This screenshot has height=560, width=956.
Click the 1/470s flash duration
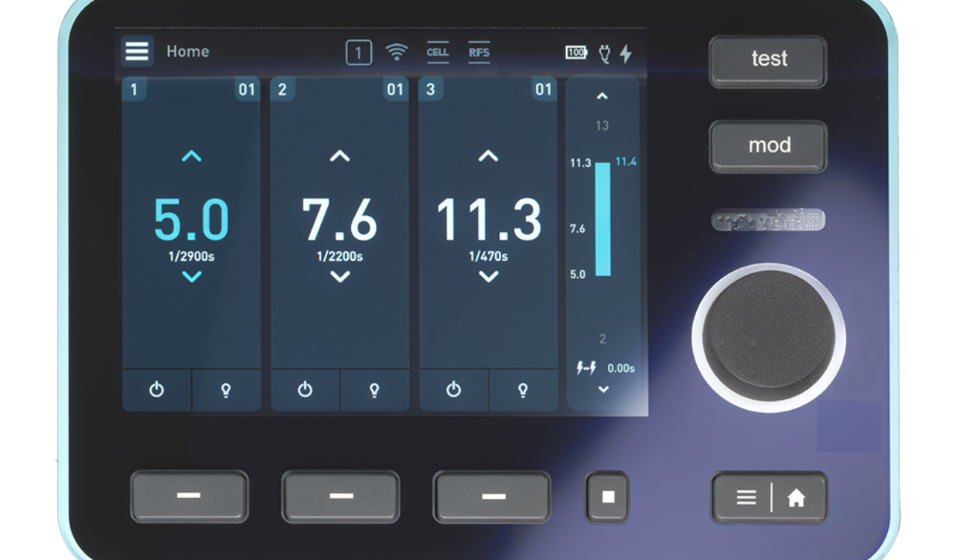click(x=488, y=257)
